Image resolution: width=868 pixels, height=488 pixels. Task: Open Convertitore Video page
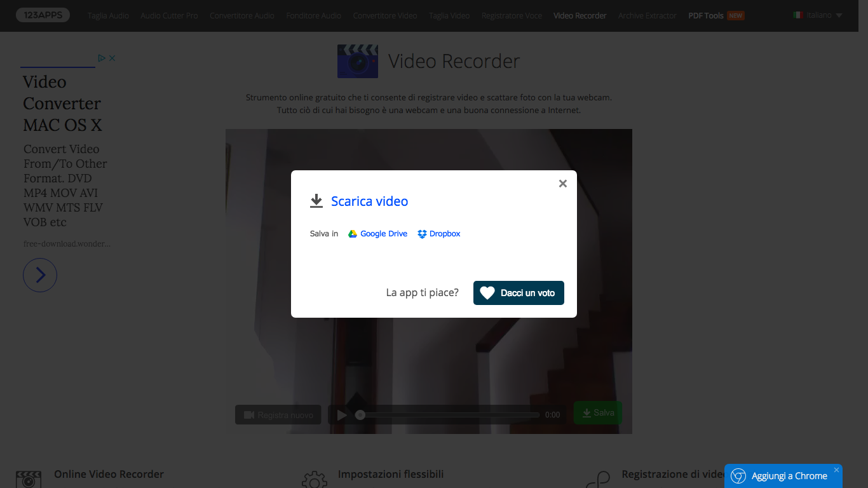(x=385, y=15)
